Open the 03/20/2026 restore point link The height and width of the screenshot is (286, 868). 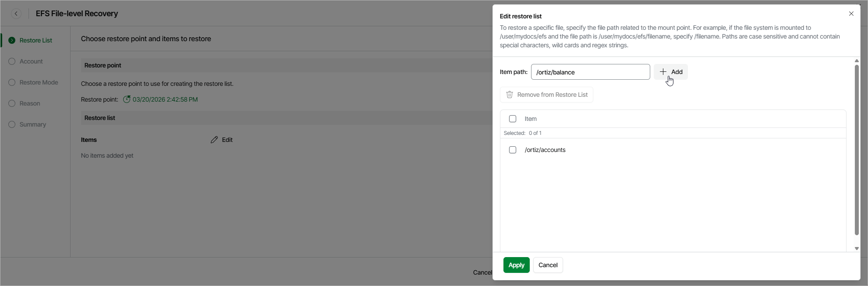pyautogui.click(x=165, y=99)
